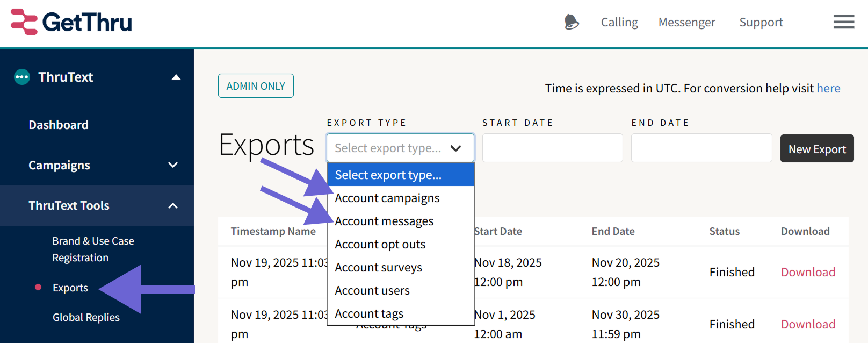Click the Exports page heading
This screenshot has width=868, height=343.
click(266, 145)
